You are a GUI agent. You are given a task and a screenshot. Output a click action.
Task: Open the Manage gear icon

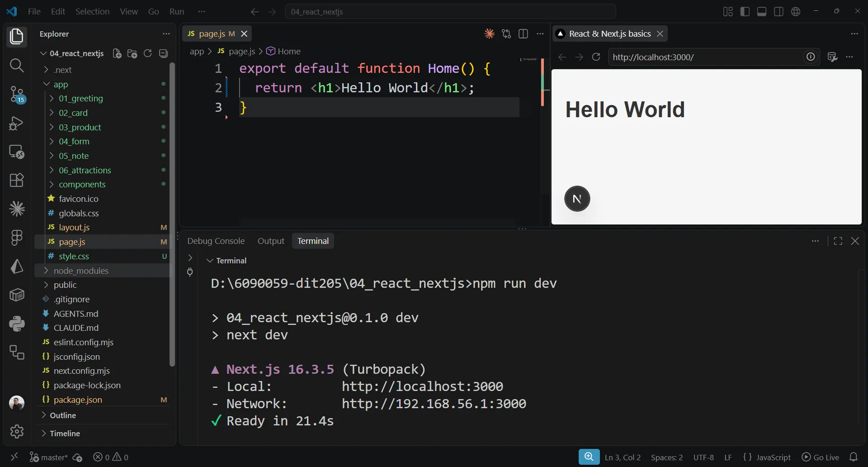point(17,431)
